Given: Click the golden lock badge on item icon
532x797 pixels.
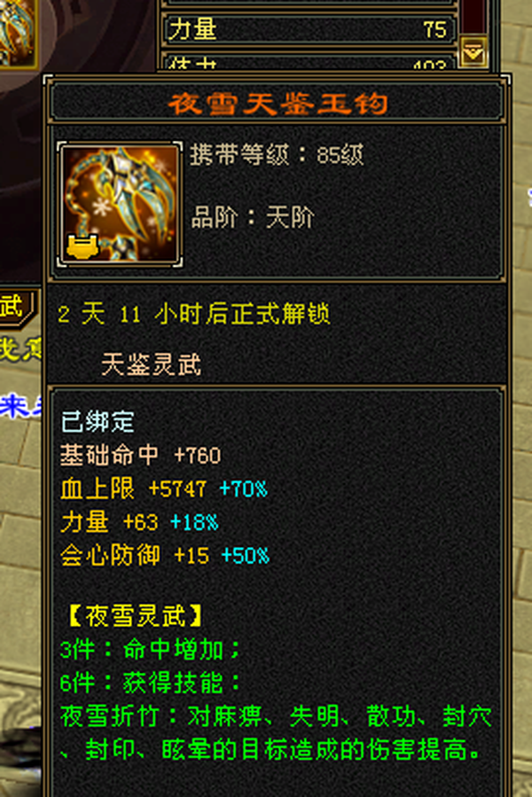Looking at the screenshot, I should (x=82, y=246).
